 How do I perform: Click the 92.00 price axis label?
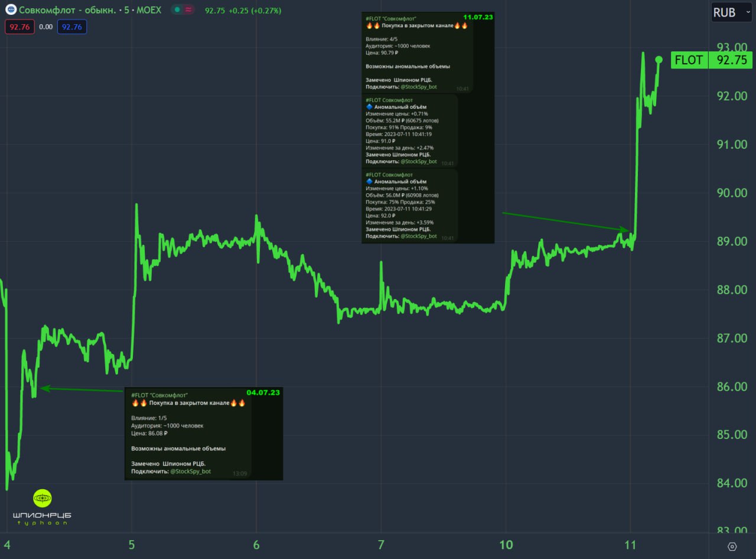731,96
